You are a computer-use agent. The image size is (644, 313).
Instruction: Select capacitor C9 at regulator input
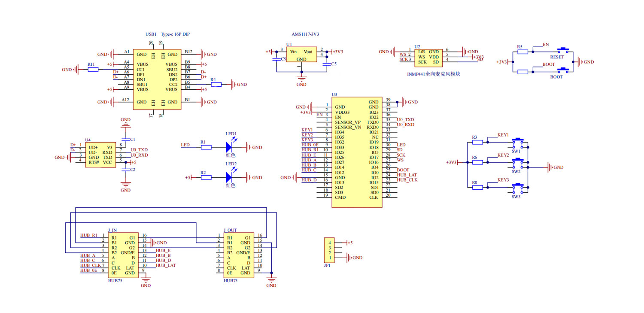tap(276, 60)
